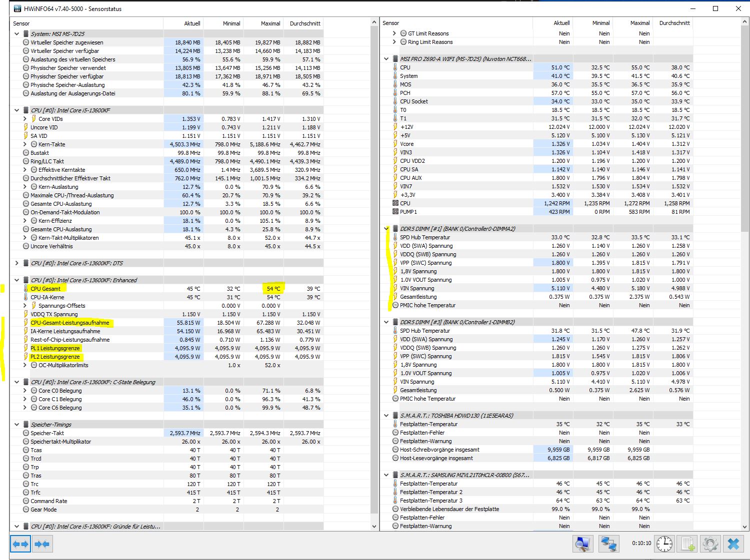This screenshot has width=750, height=560.
Task: Click the fan icon beside PUMP1
Action: pyautogui.click(x=395, y=212)
